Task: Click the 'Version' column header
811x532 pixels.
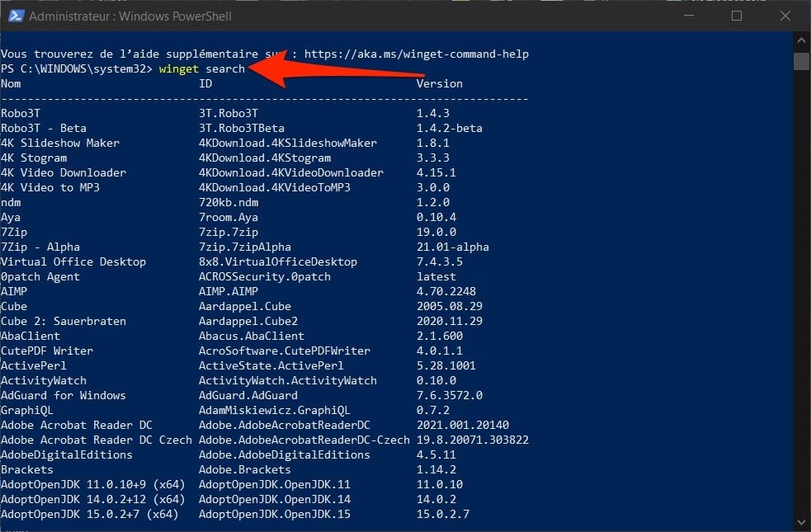Action: pyautogui.click(x=440, y=84)
